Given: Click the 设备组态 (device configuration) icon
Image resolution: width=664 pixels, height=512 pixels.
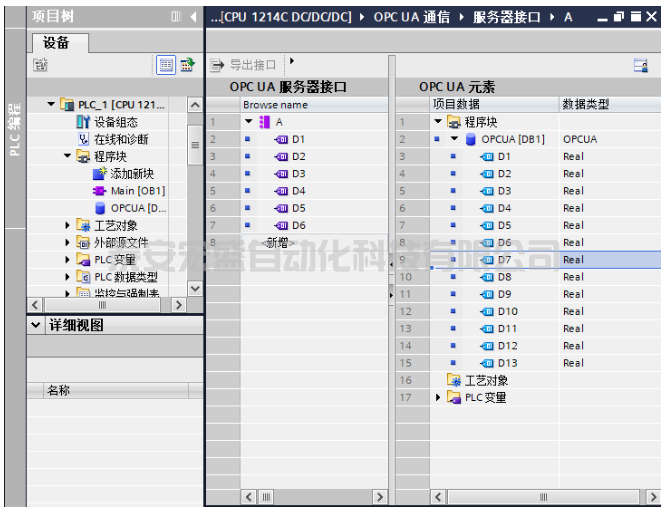Looking at the screenshot, I should pos(84,122).
